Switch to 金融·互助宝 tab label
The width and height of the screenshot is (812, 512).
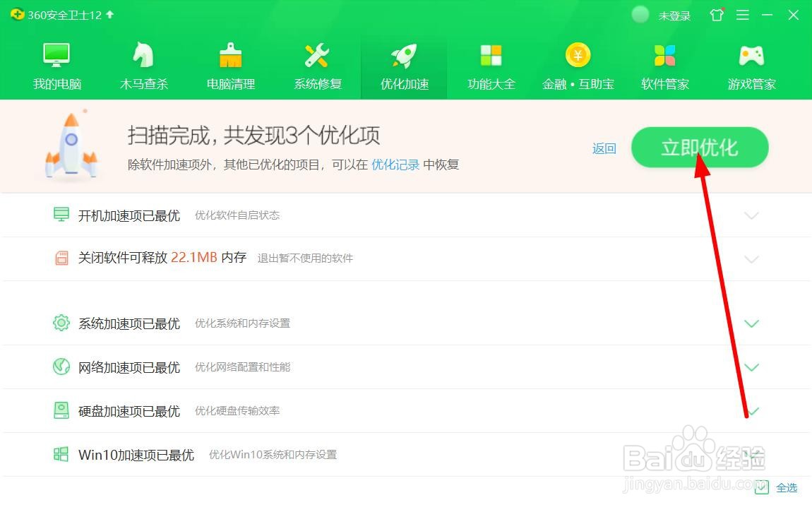578,84
